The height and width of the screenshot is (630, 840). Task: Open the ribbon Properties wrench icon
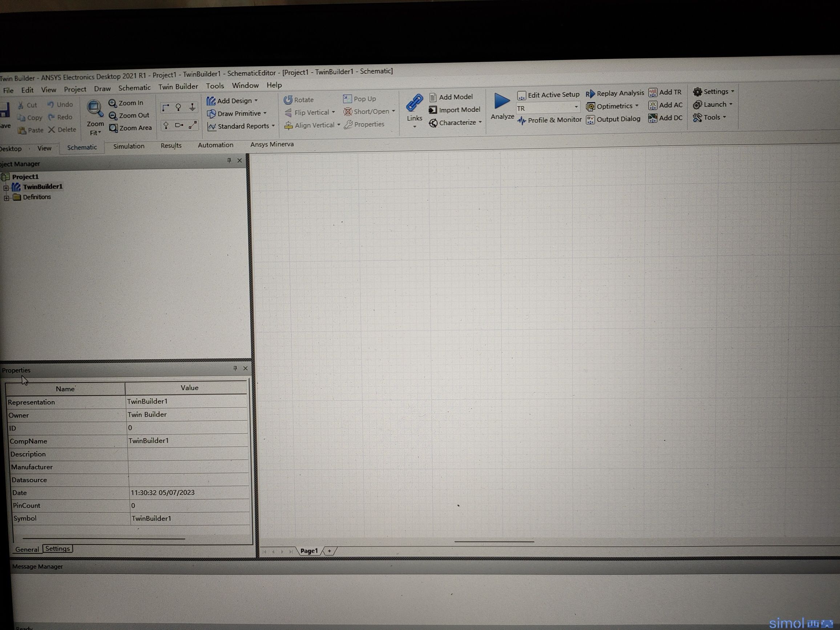[x=348, y=125]
